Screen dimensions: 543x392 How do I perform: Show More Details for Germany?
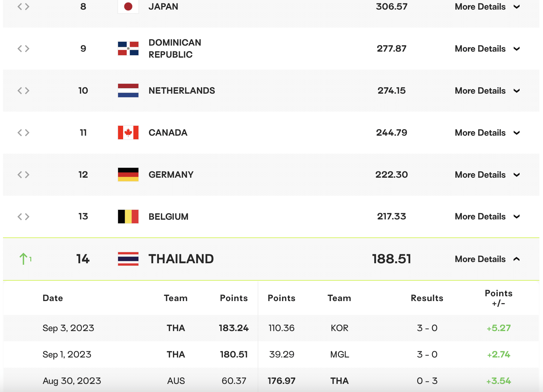coord(487,175)
